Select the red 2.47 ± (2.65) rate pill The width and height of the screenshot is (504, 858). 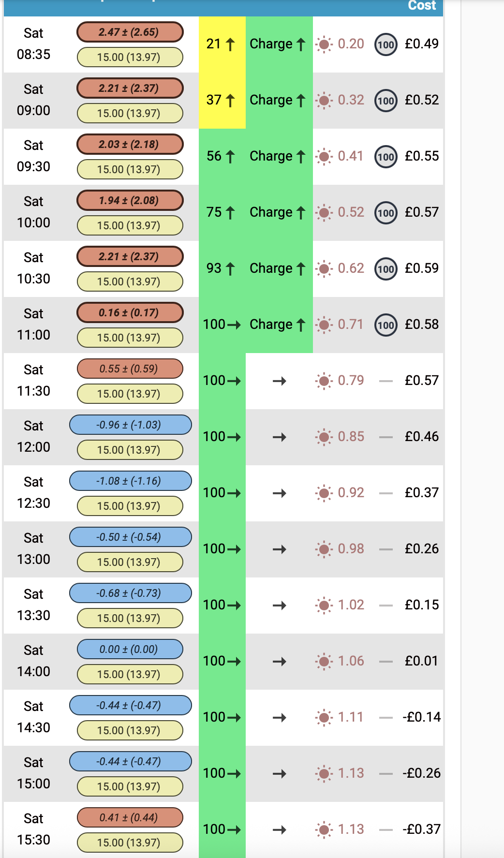pyautogui.click(x=130, y=32)
